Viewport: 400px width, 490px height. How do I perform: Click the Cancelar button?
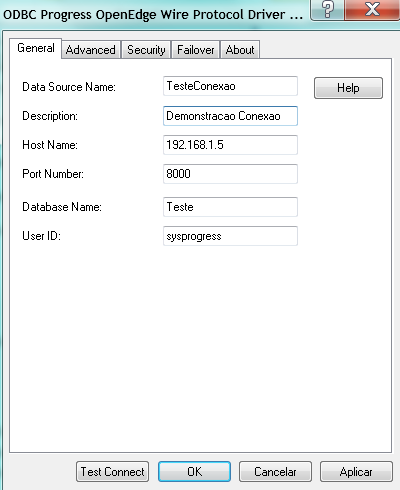[x=275, y=472]
